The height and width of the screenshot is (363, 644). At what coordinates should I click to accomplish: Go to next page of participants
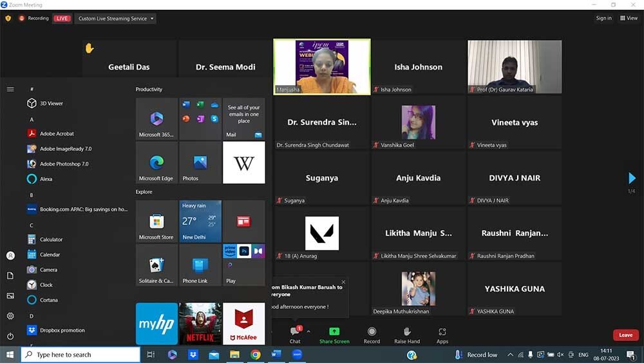(x=632, y=179)
